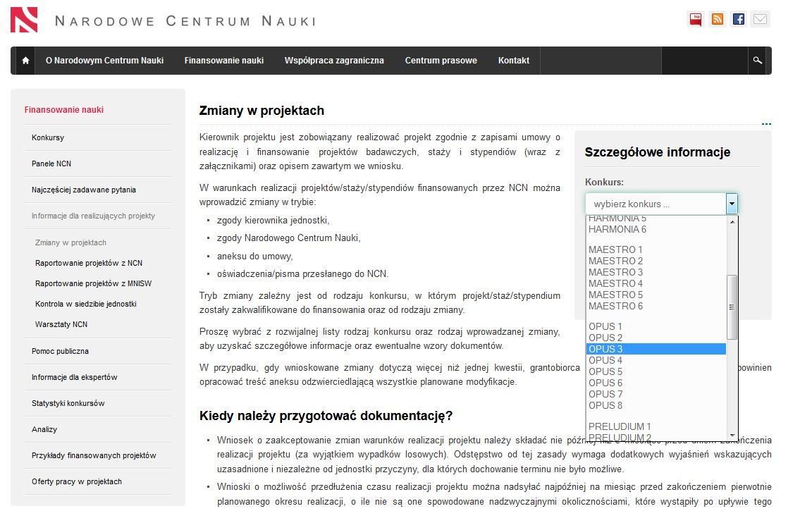Image resolution: width=812 pixels, height=511 pixels.
Task: Select MAESTRO 3 option
Action: click(x=656, y=272)
